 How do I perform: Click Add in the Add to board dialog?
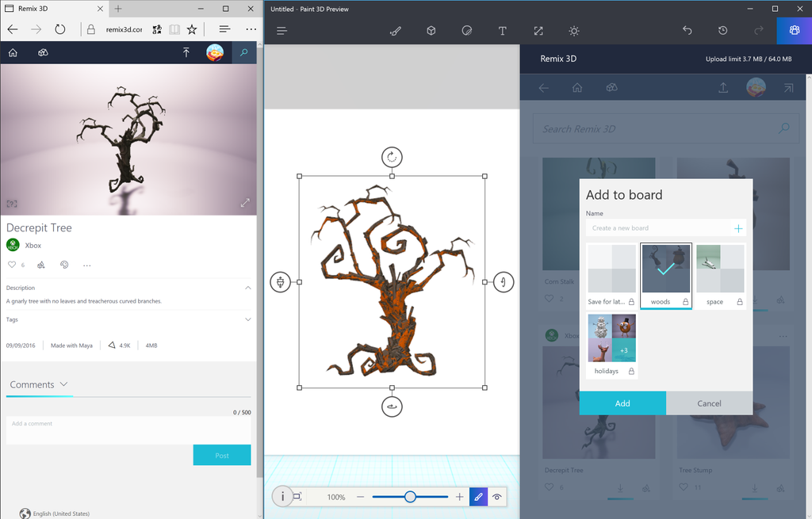622,403
